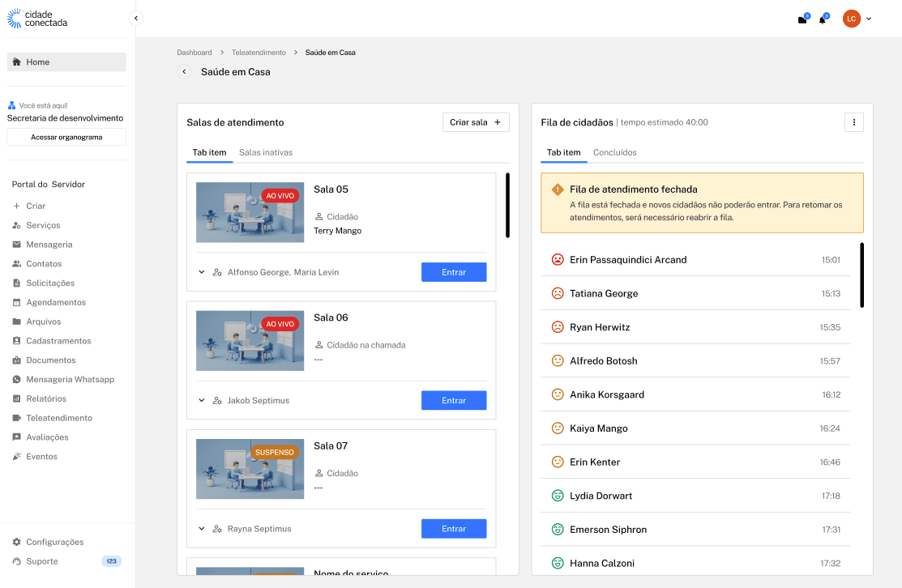The image size is (902, 588).
Task: Open Cadastramentos in the sidebar
Action: tap(52, 341)
